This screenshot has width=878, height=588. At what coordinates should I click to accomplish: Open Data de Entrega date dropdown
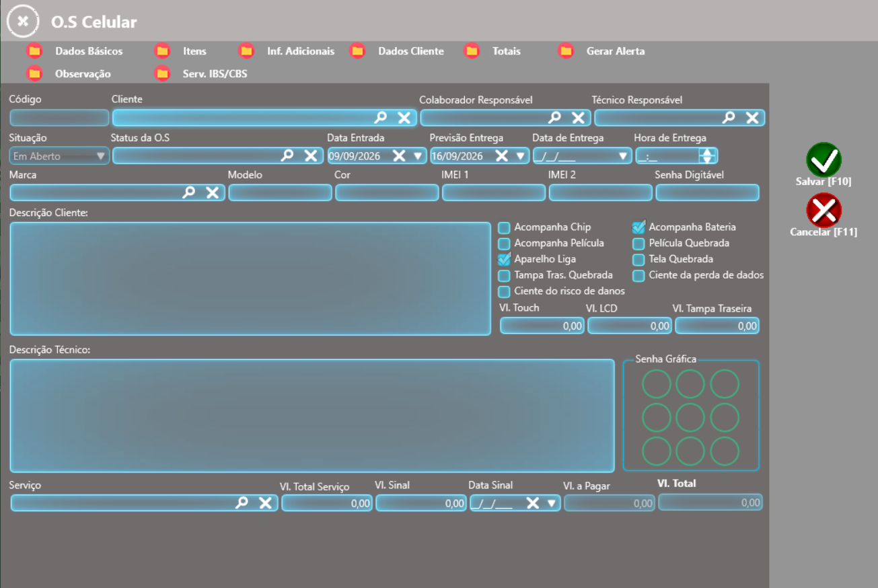tap(623, 156)
